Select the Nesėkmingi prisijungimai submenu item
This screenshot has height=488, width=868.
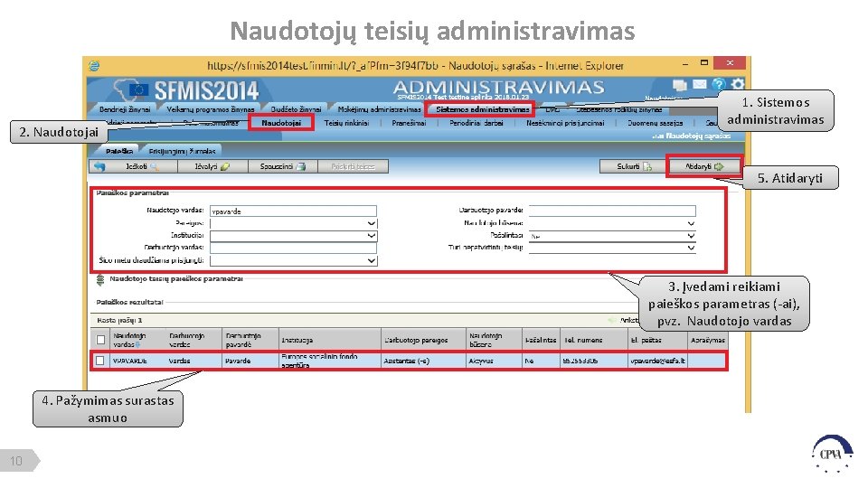[565, 123]
